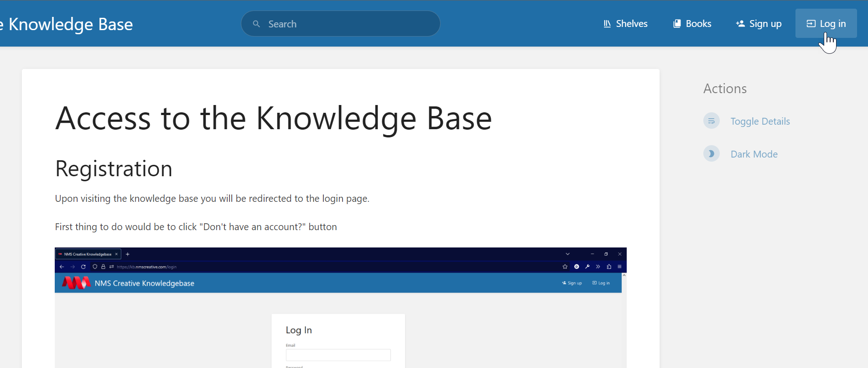
Task: Open the Books menu item
Action: tap(692, 24)
